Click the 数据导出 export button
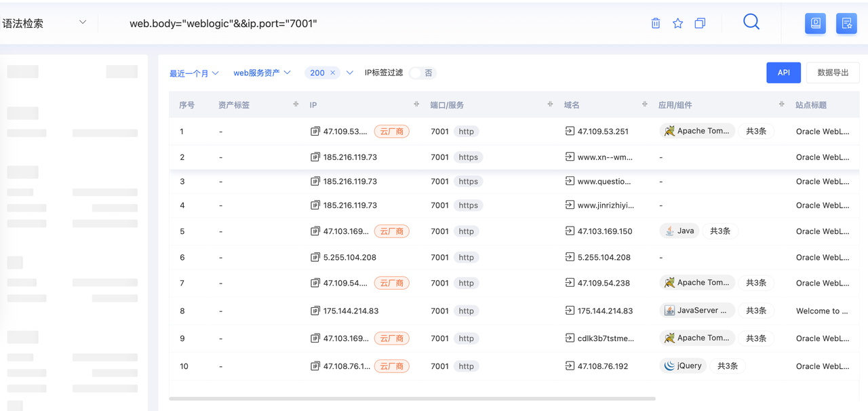Image resolution: width=868 pixels, height=411 pixels. point(833,73)
